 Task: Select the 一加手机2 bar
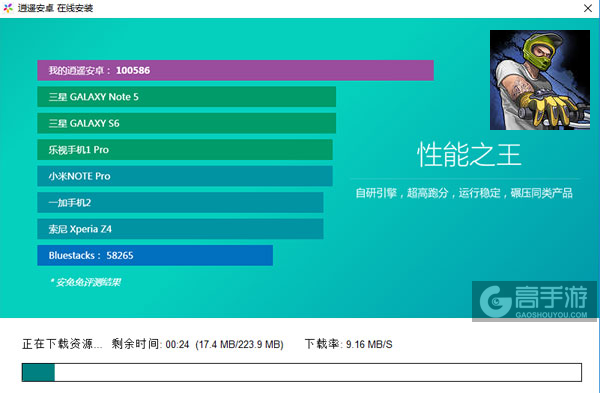(x=180, y=202)
